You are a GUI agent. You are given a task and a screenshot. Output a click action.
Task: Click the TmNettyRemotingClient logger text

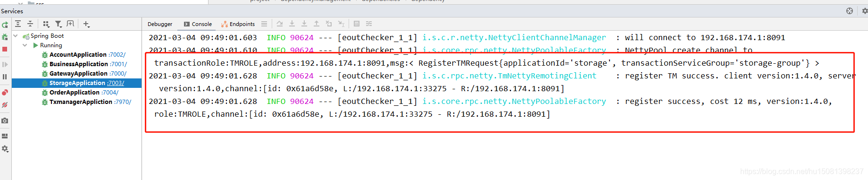509,76
